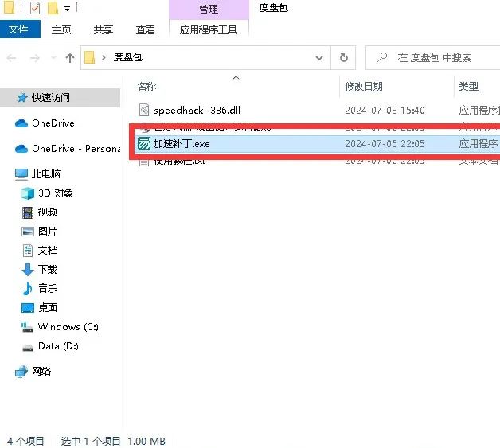Open the 图片 folder

[48, 232]
